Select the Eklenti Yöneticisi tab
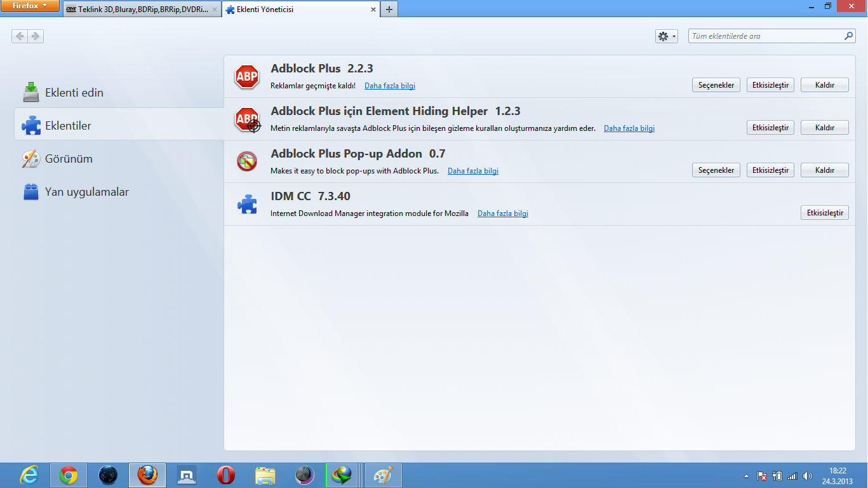The image size is (868, 488). tap(300, 10)
